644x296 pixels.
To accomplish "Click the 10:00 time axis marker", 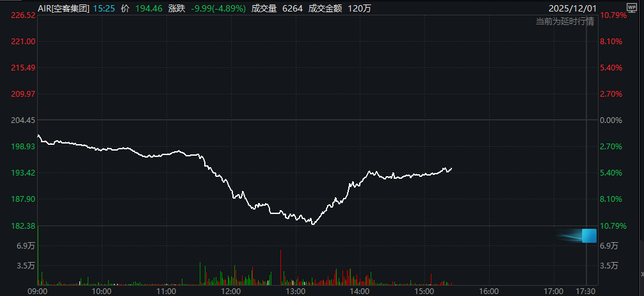I will [x=102, y=291].
